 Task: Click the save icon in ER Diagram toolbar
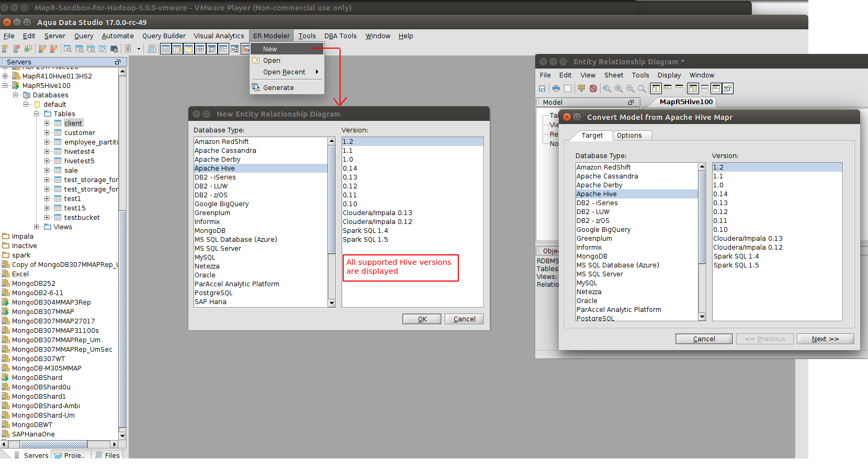pyautogui.click(x=542, y=88)
